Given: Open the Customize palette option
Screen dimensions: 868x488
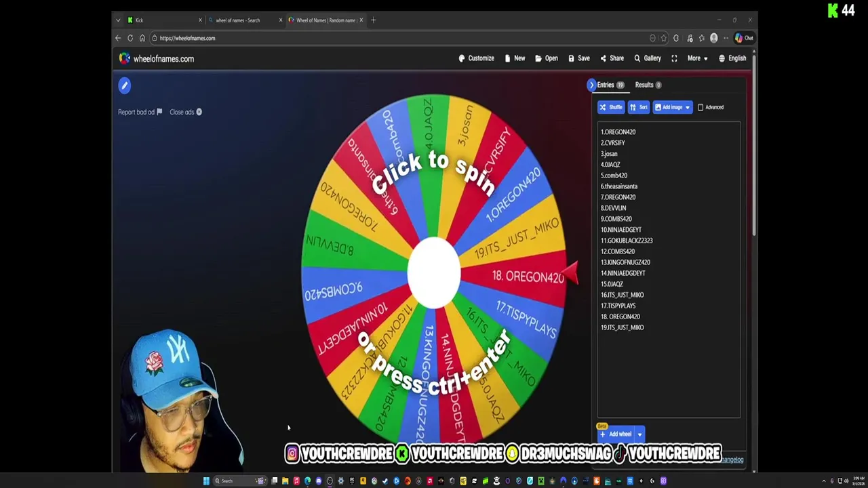Looking at the screenshot, I should (476, 58).
